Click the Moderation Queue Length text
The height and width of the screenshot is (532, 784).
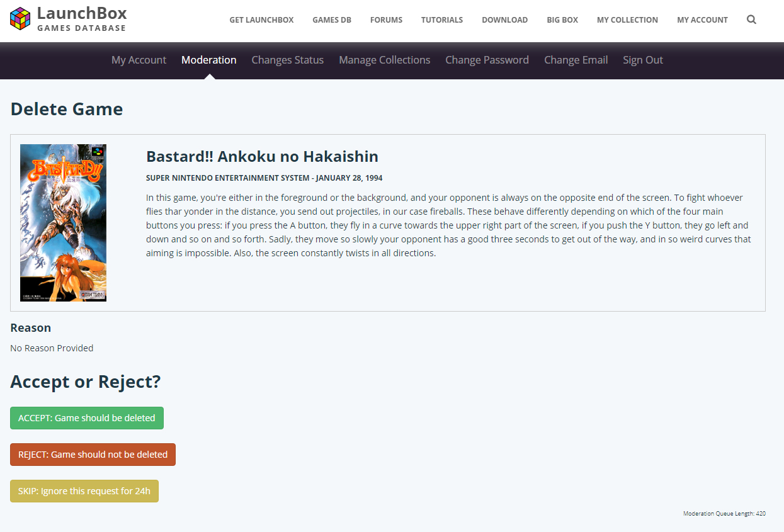pyautogui.click(x=724, y=514)
